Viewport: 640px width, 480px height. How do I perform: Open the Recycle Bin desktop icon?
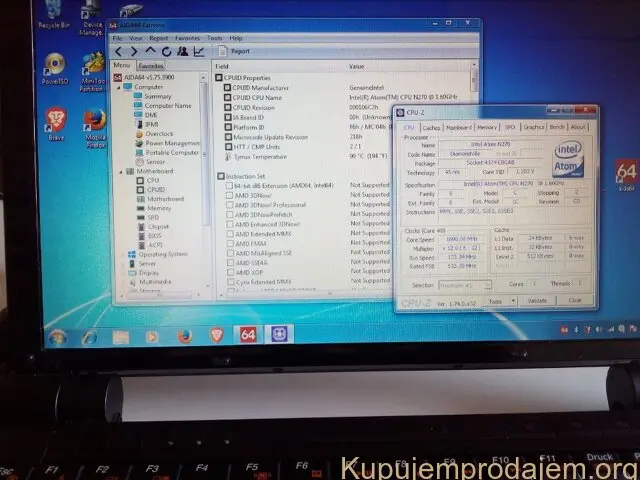52,14
